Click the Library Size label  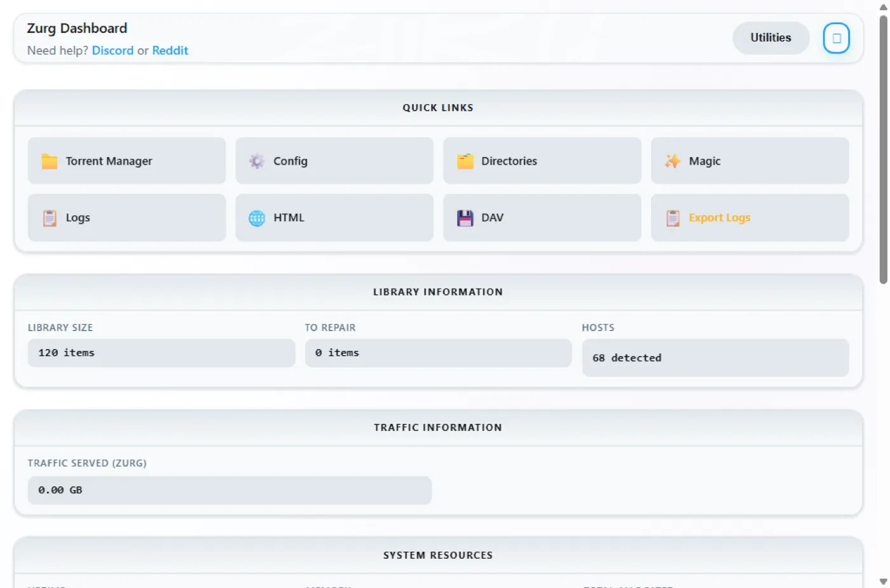click(60, 328)
